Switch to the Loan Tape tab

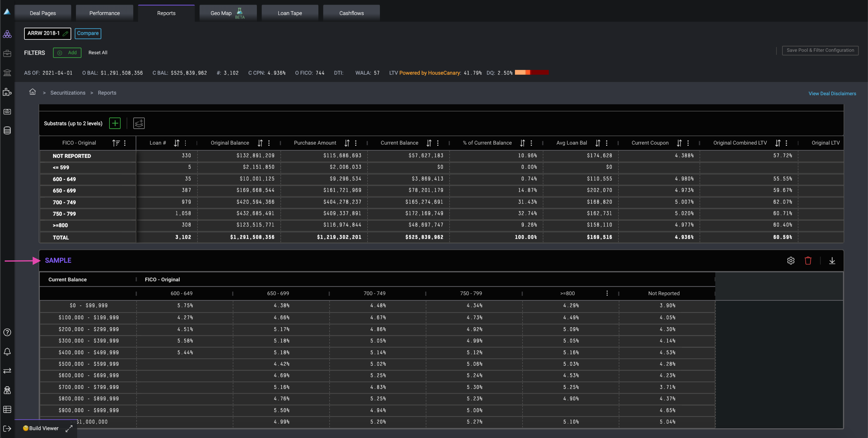pos(290,13)
